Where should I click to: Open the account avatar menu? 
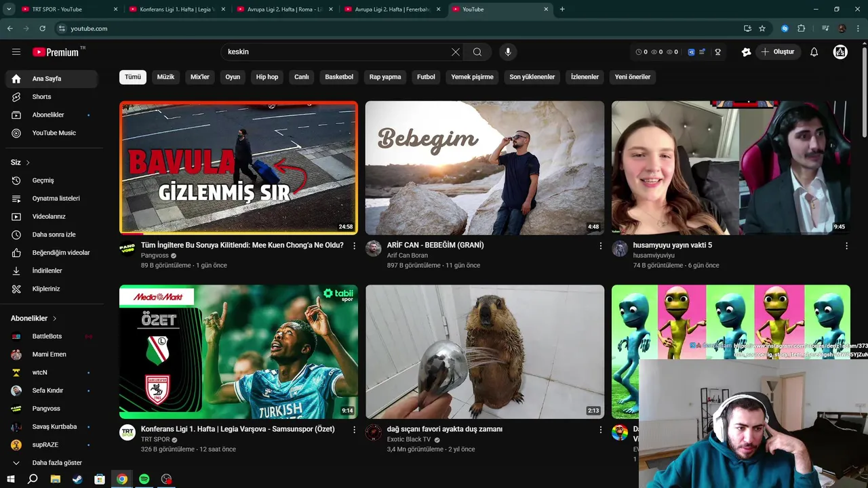tap(840, 52)
